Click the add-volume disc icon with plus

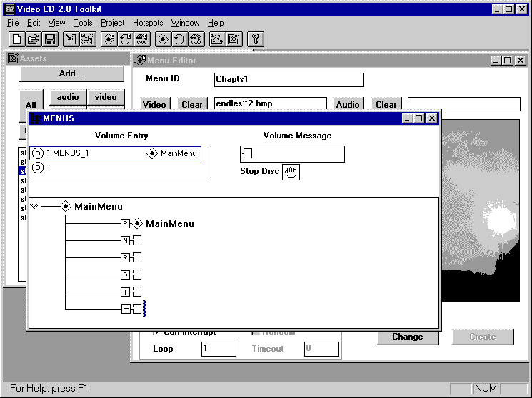pyautogui.click(x=38, y=168)
